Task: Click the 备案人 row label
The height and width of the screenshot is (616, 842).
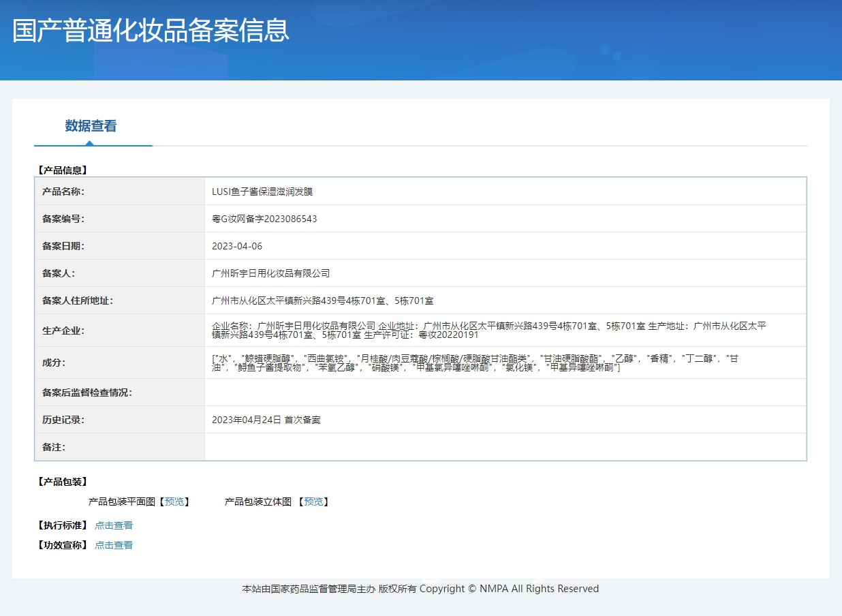Action: pyautogui.click(x=59, y=273)
